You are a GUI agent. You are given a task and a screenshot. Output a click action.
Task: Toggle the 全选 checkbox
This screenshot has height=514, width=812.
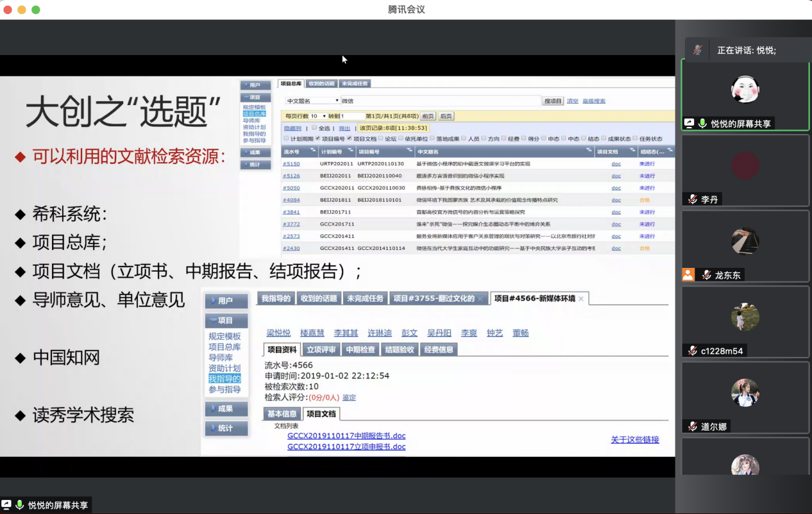tap(314, 128)
